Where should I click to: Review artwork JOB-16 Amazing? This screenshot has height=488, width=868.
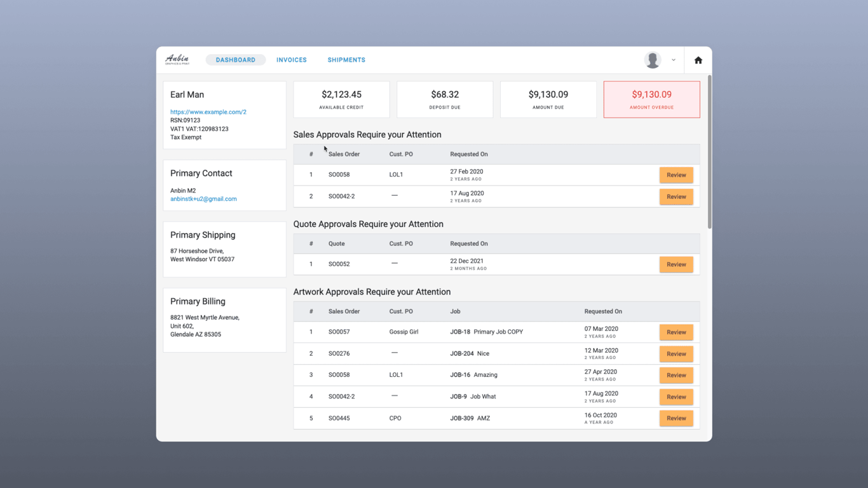pyautogui.click(x=676, y=375)
